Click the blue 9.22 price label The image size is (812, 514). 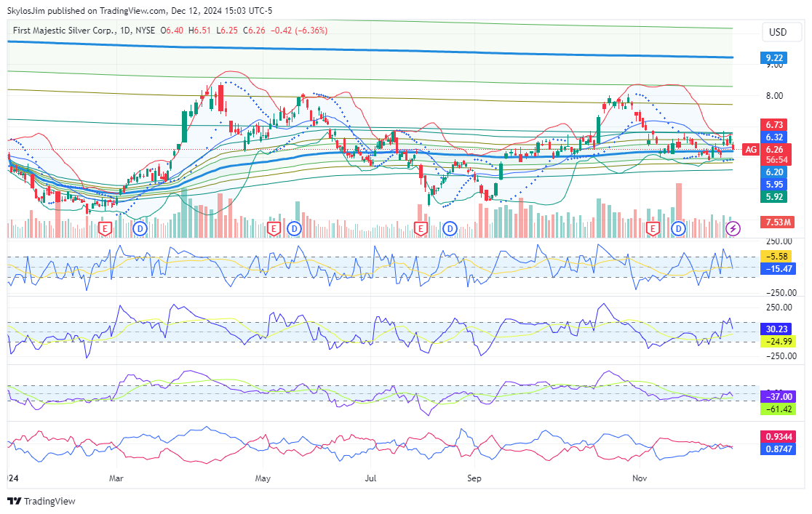[774, 58]
